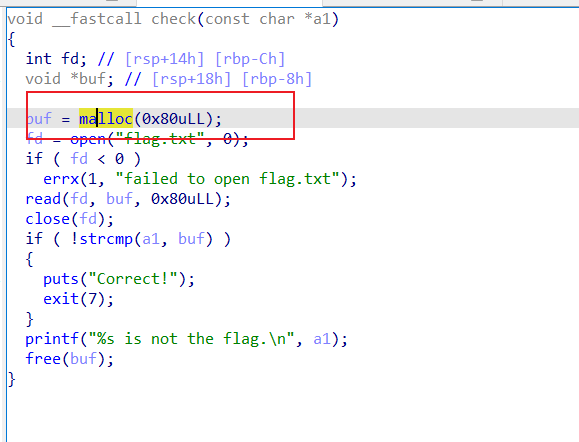Select the strcmp function call
The image size is (579, 442).
(106, 239)
